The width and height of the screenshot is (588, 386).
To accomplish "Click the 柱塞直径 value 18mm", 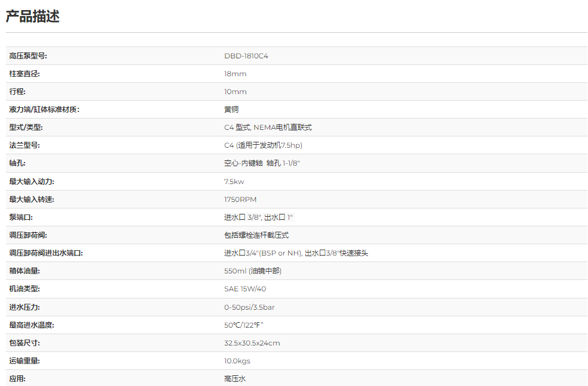I will (235, 74).
